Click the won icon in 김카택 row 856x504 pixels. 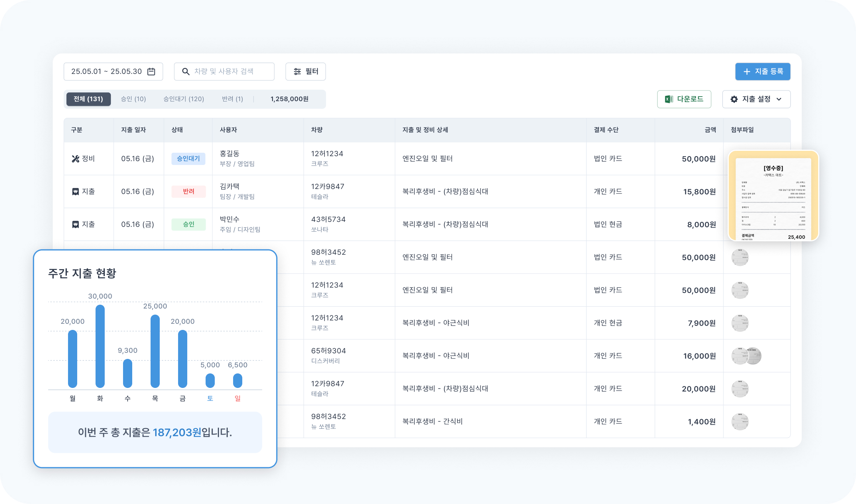point(75,192)
